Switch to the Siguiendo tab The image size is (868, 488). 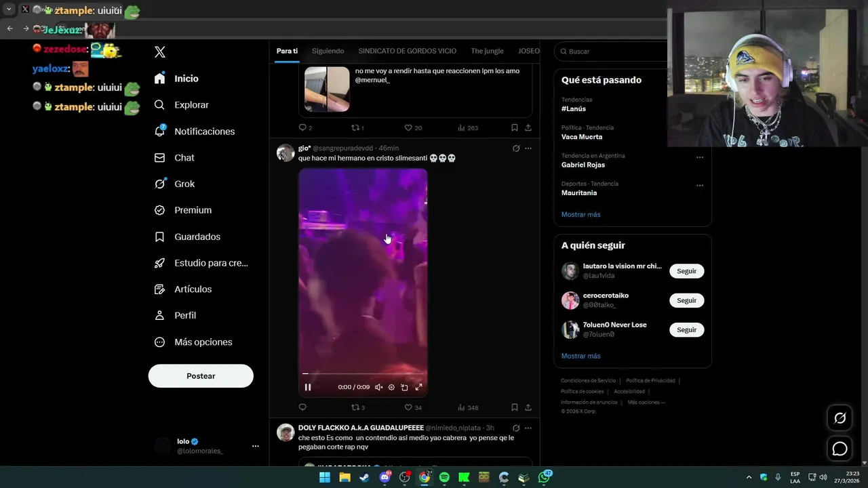pyautogui.click(x=328, y=51)
